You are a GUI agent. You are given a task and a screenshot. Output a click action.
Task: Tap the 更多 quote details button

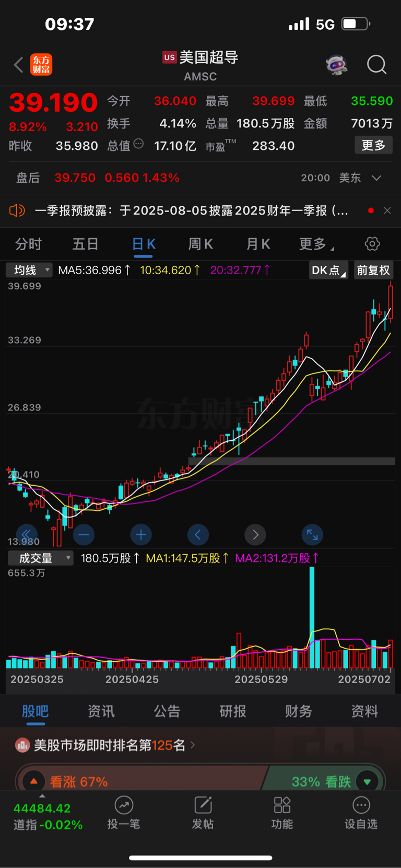(x=373, y=145)
